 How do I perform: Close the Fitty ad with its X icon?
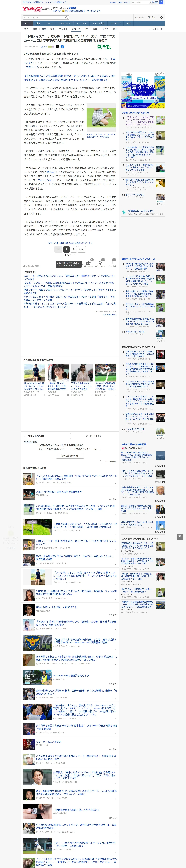point(163,73)
